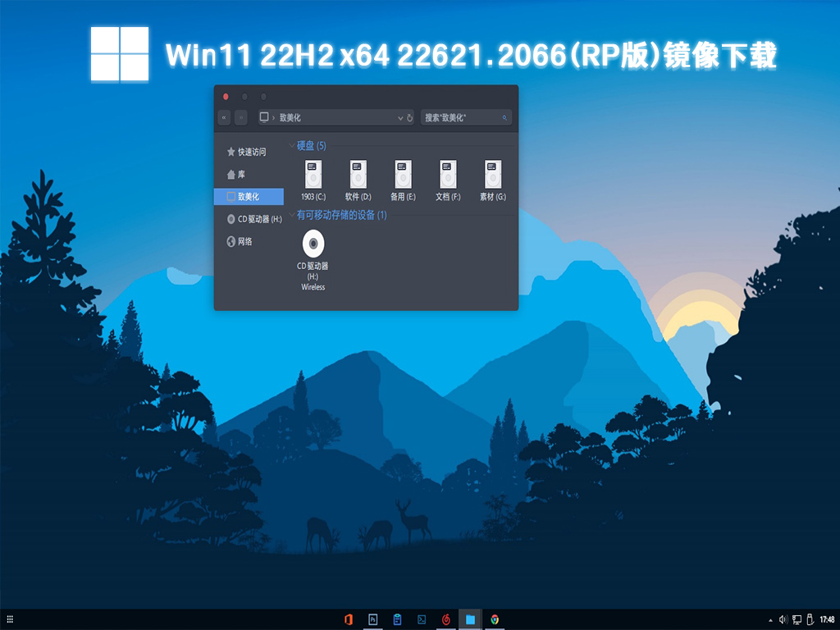
Task: Open the address bar history dropdown
Action: pos(401,116)
